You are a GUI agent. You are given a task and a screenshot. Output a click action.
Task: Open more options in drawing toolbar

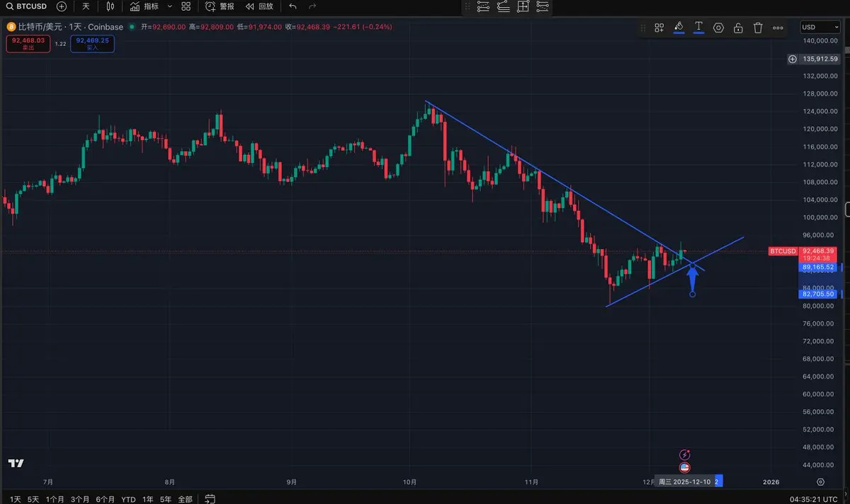click(778, 28)
